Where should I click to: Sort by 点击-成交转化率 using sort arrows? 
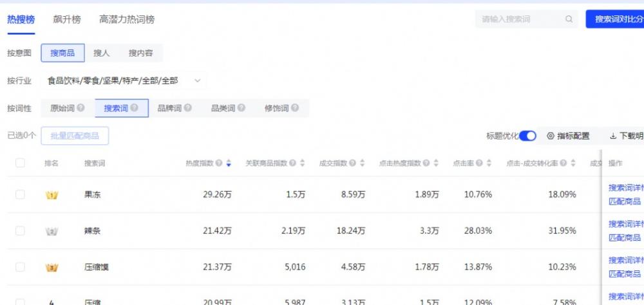573,163
